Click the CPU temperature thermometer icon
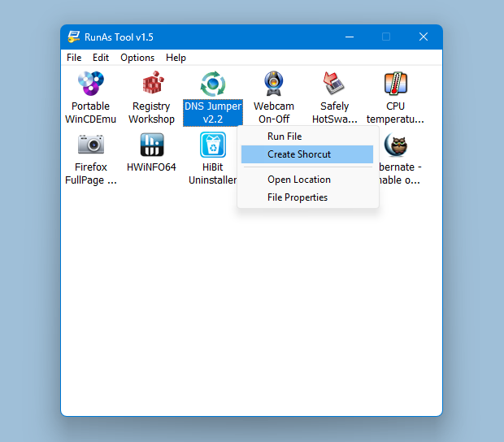This screenshot has height=442, width=504. 396,84
